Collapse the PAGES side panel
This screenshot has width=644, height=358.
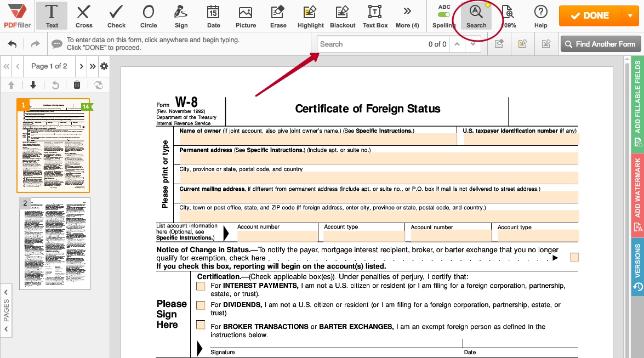coord(5,310)
